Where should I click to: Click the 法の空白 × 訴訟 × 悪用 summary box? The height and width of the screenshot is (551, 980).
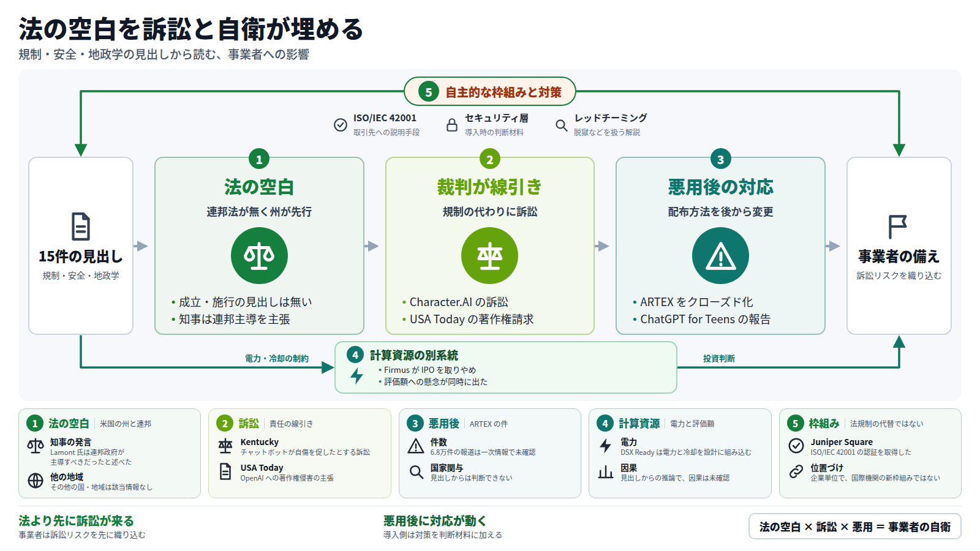point(854,527)
